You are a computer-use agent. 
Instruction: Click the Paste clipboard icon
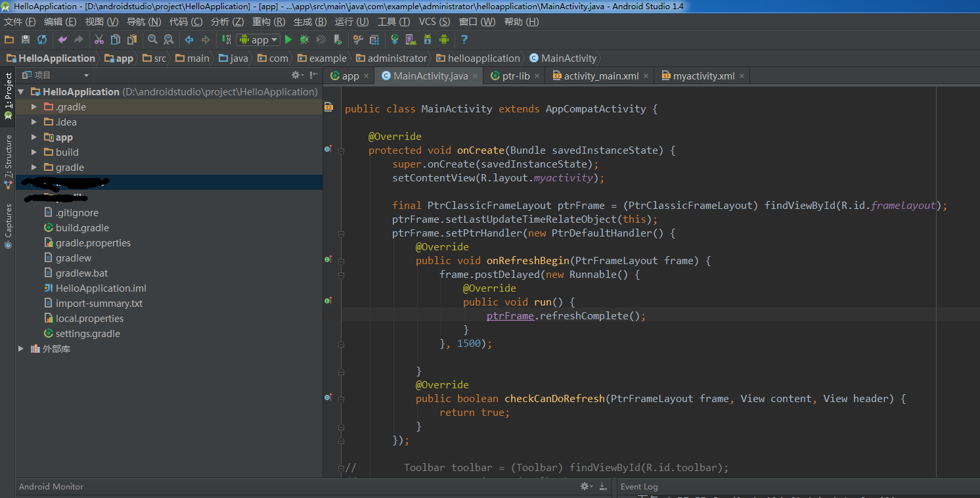pos(132,40)
